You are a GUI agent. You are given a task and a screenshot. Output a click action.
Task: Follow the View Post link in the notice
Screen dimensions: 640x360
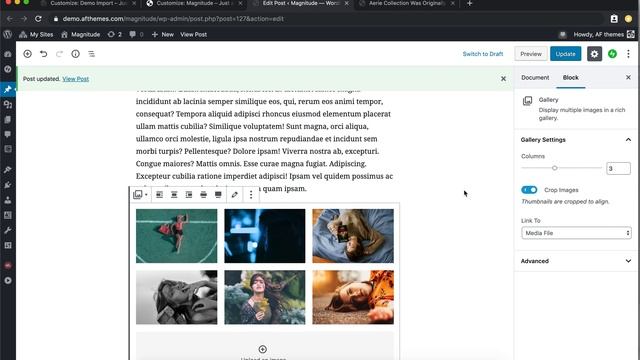pyautogui.click(x=76, y=79)
